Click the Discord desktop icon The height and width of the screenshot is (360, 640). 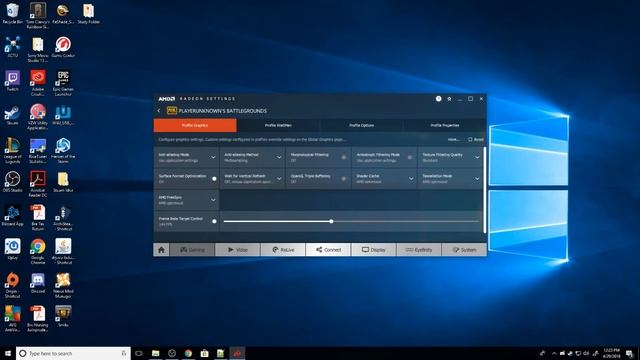(x=38, y=282)
